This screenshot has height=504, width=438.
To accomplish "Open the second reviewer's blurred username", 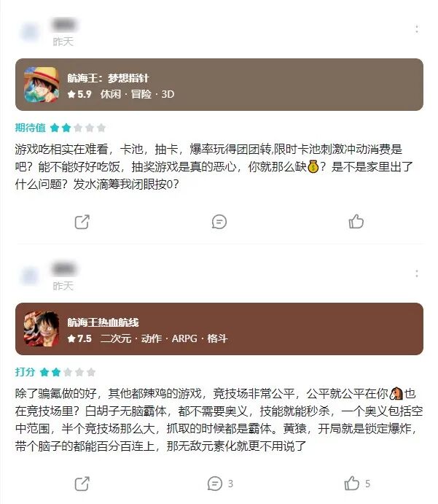I will click(x=64, y=269).
